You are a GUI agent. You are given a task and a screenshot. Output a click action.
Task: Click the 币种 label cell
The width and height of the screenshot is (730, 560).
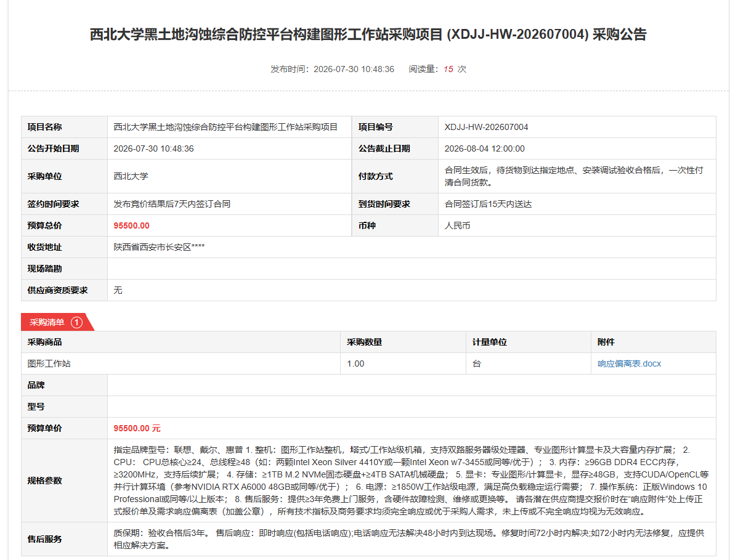pos(395,225)
